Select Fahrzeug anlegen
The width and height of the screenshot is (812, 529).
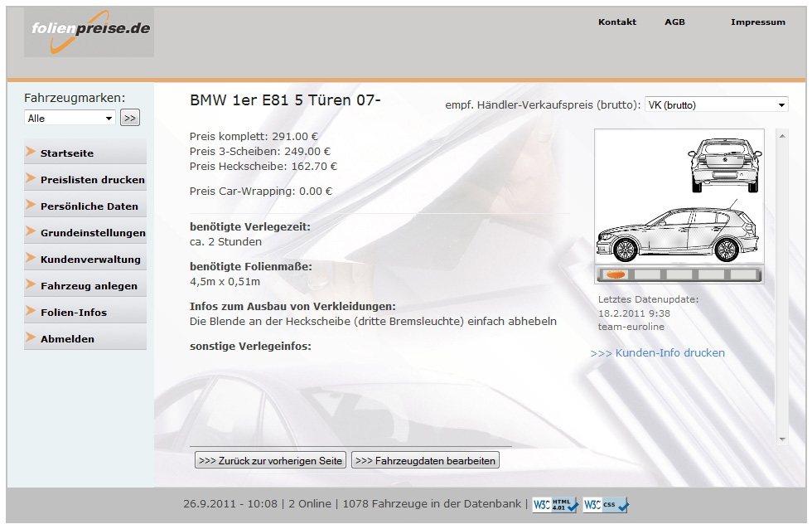click(85, 285)
